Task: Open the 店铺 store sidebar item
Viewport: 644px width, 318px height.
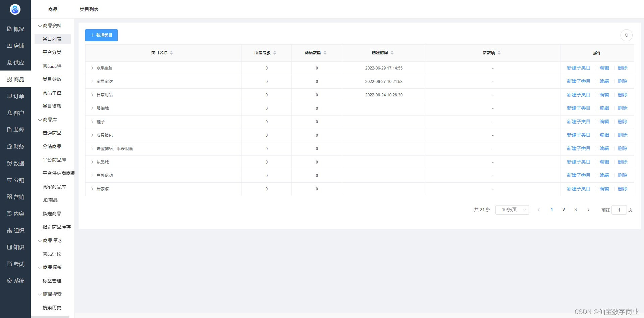Action: [15, 46]
